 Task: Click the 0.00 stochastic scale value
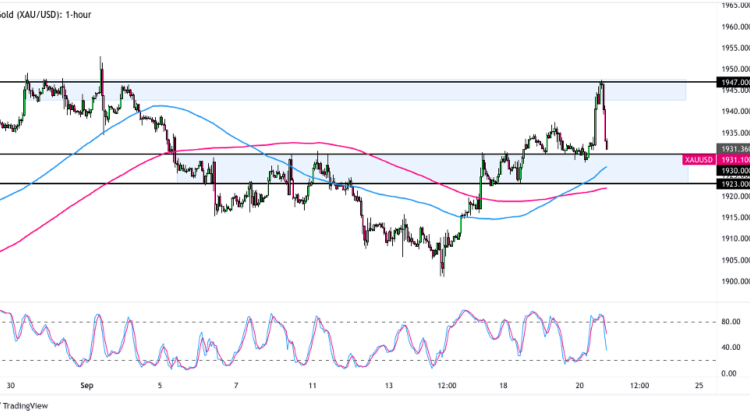point(728,373)
